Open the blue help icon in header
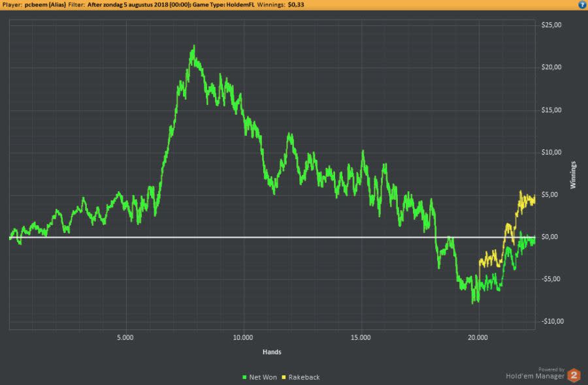 (x=582, y=5)
